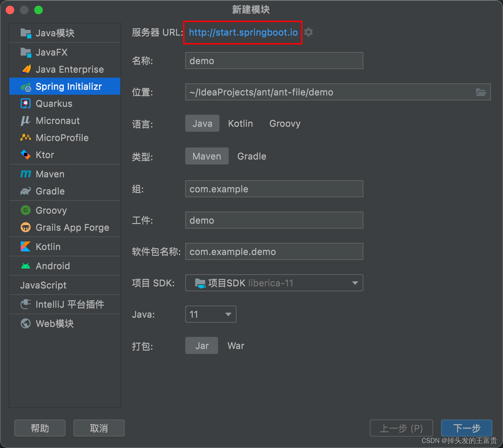
Task: Click the MicroProfile logo icon
Action: 26,137
